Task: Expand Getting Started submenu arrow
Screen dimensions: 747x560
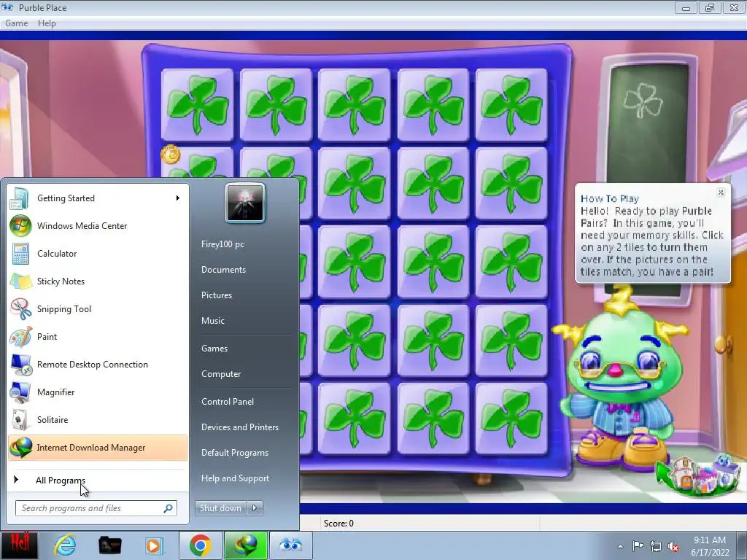Action: click(x=178, y=198)
